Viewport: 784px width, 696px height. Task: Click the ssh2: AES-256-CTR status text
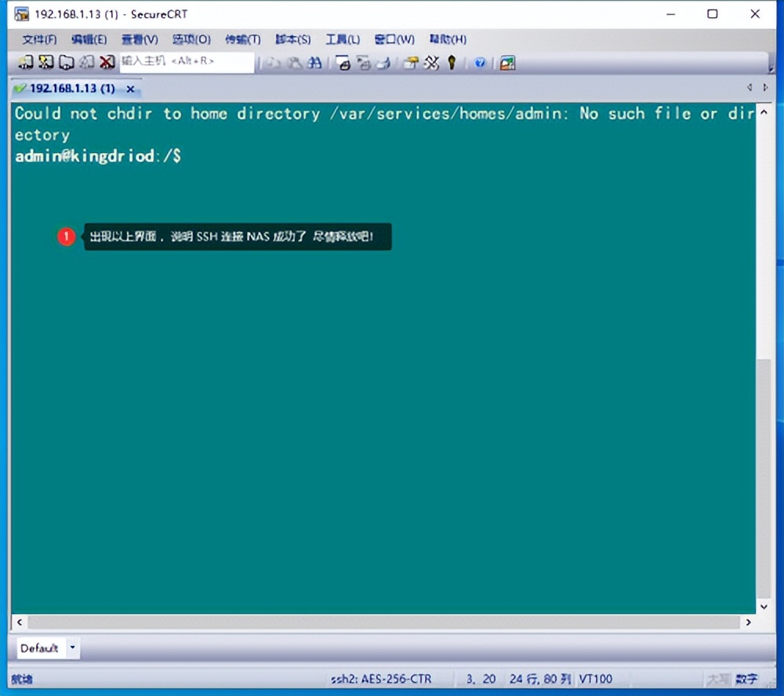tap(380, 679)
